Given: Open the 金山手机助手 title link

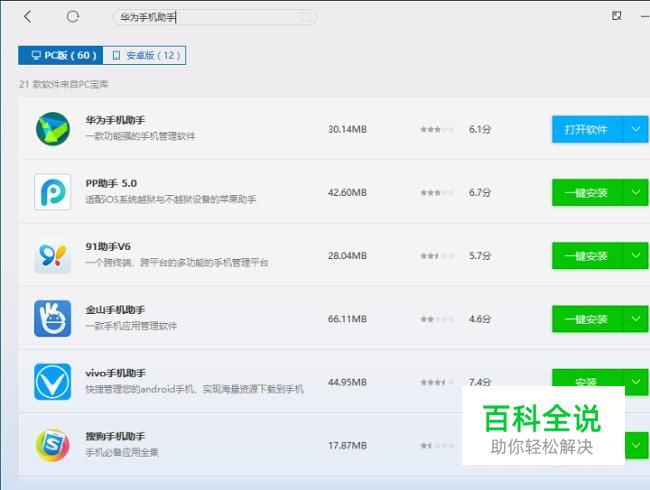Looking at the screenshot, I should click(115, 310).
